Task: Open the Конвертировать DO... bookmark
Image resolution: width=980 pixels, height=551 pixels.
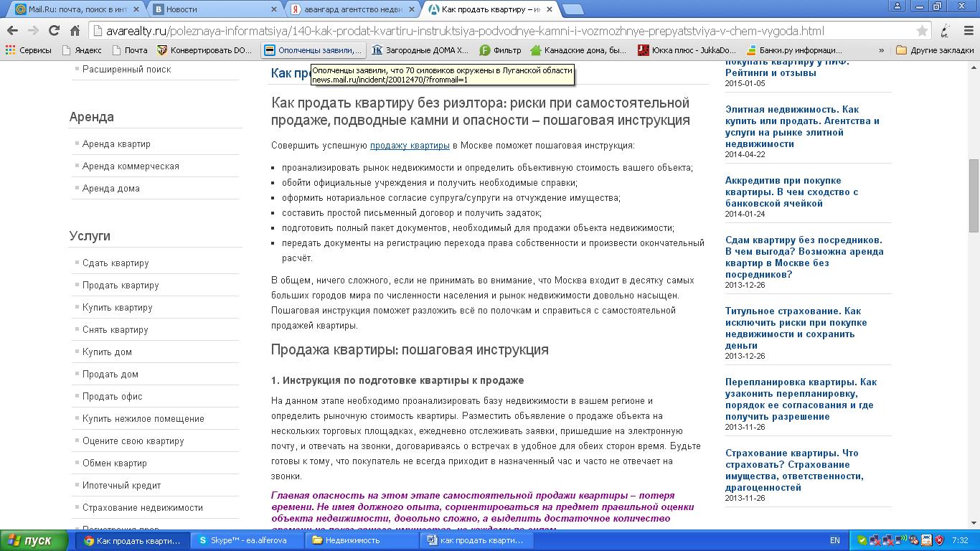Action: click(x=205, y=50)
